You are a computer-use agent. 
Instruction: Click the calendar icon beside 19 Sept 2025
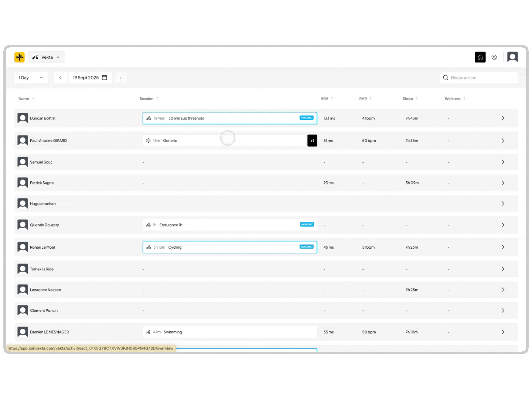(x=105, y=78)
